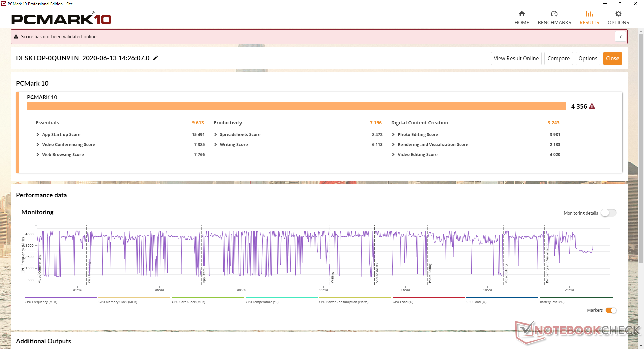Open the Benchmarks gauge icon
Image resolution: width=644 pixels, height=349 pixels.
point(554,14)
